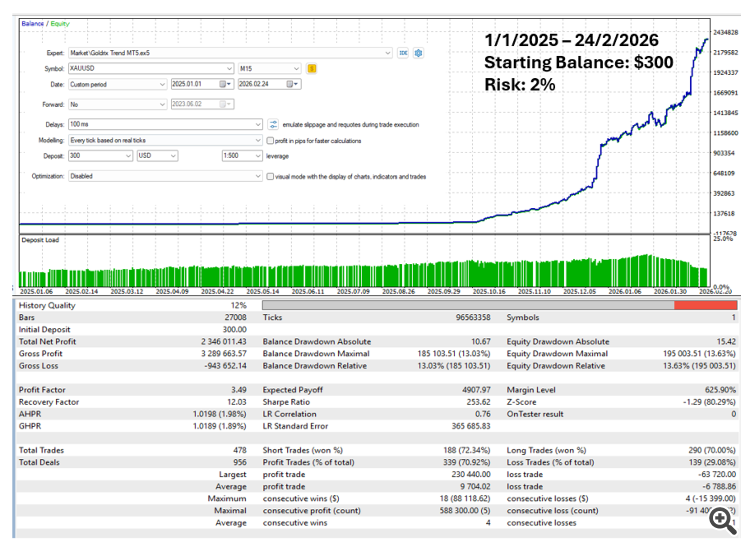
Task: Expand the Optimization dropdown
Action: [257, 177]
